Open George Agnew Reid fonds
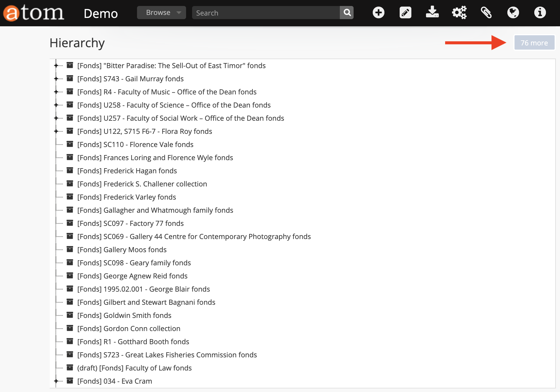 click(x=132, y=276)
